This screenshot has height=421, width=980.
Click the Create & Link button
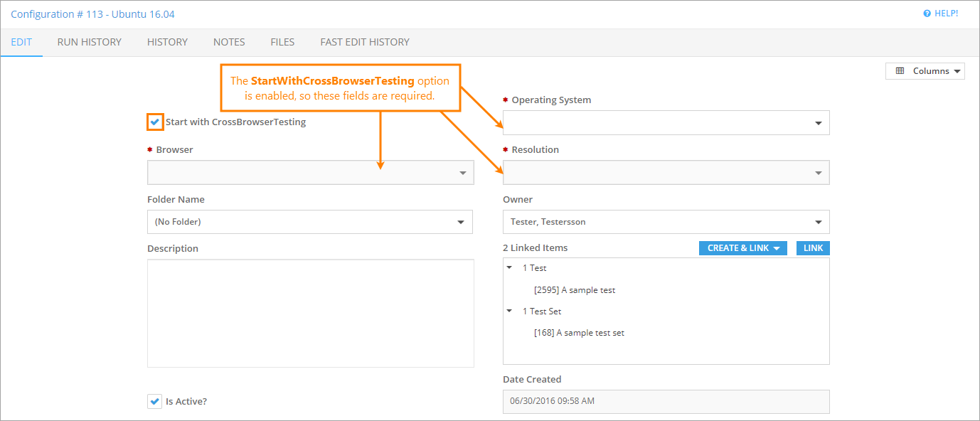[742, 248]
